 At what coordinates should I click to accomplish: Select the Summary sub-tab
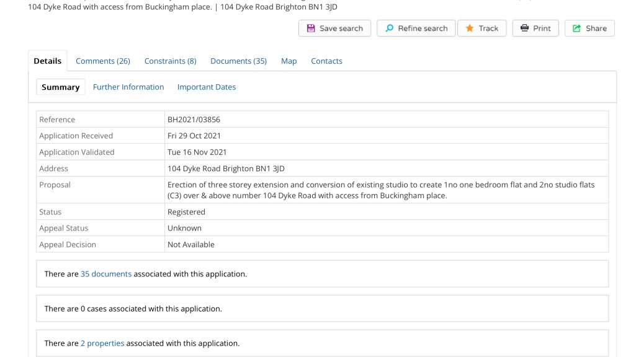pos(61,87)
